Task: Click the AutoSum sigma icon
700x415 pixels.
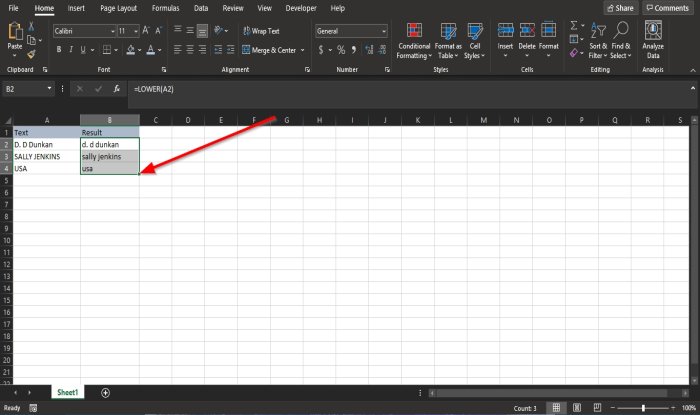Action: pyautogui.click(x=574, y=25)
